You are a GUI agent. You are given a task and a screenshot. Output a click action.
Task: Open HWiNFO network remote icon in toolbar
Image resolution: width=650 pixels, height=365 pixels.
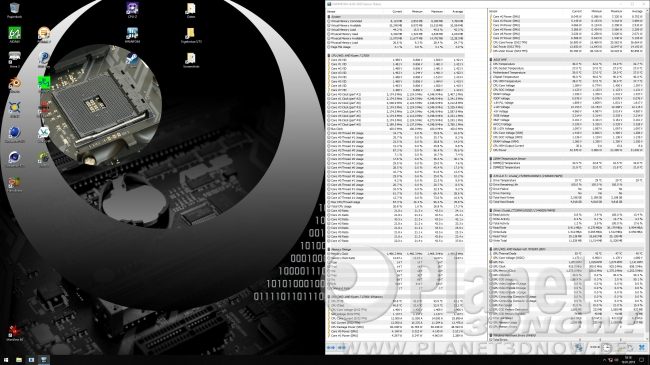pyautogui.click(x=579, y=348)
